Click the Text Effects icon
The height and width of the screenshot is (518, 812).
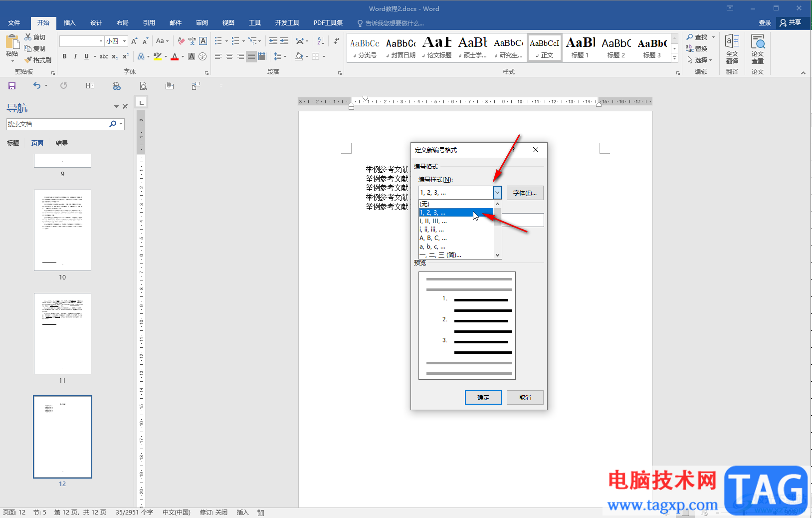coord(141,56)
